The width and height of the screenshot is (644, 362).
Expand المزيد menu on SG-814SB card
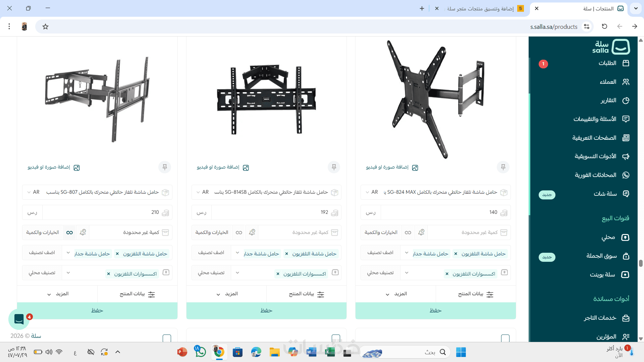coord(227,294)
